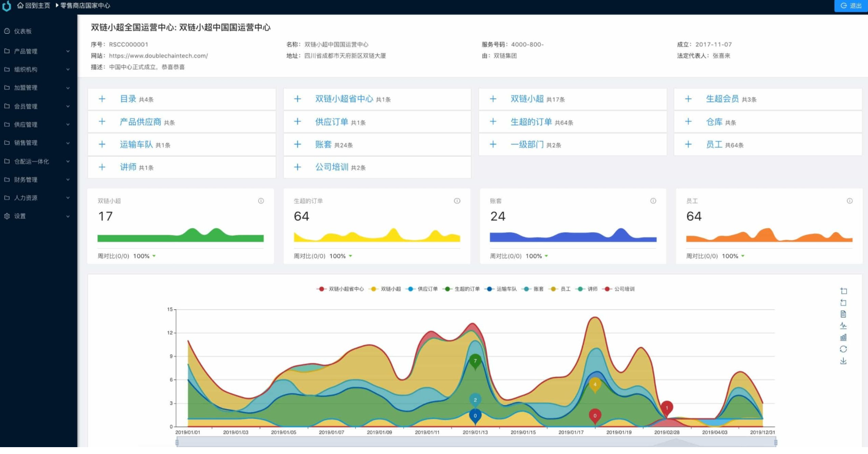
Task: Toggle 公司培训 series in chart legend
Action: pos(619,289)
